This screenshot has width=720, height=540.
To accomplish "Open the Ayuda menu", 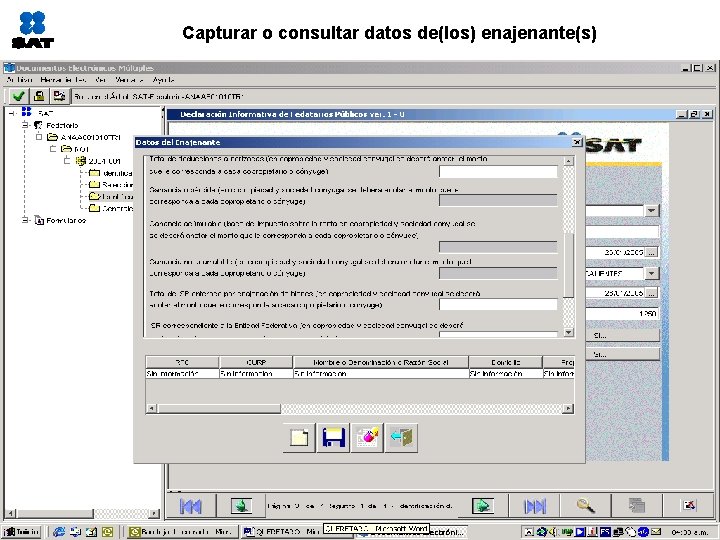I will [163, 80].
